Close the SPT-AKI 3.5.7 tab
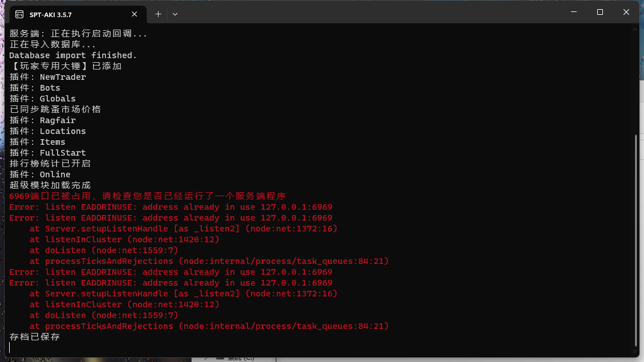 click(135, 14)
